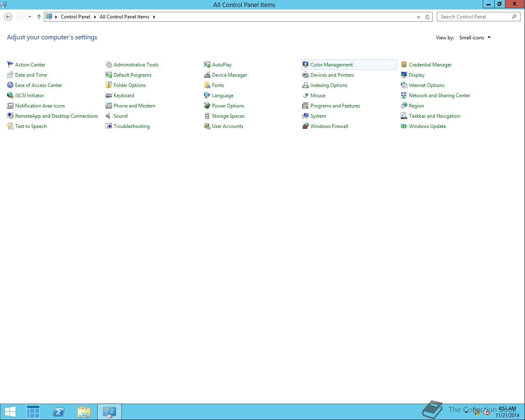Click the Region globe icon
The height and width of the screenshot is (420, 525).
click(404, 105)
